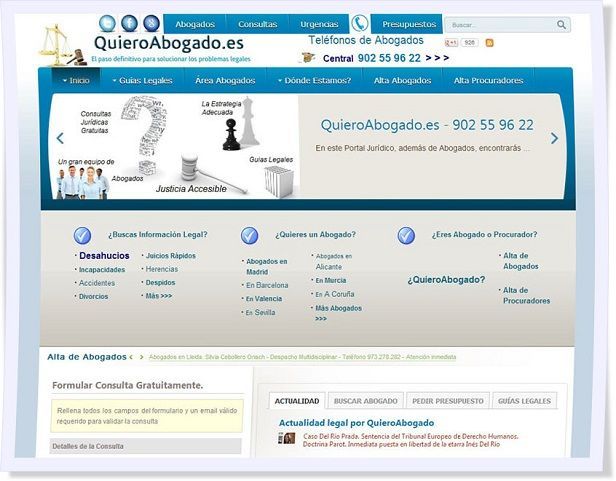Select the Abogados top tab
This screenshot has width=616, height=481.
coord(195,24)
